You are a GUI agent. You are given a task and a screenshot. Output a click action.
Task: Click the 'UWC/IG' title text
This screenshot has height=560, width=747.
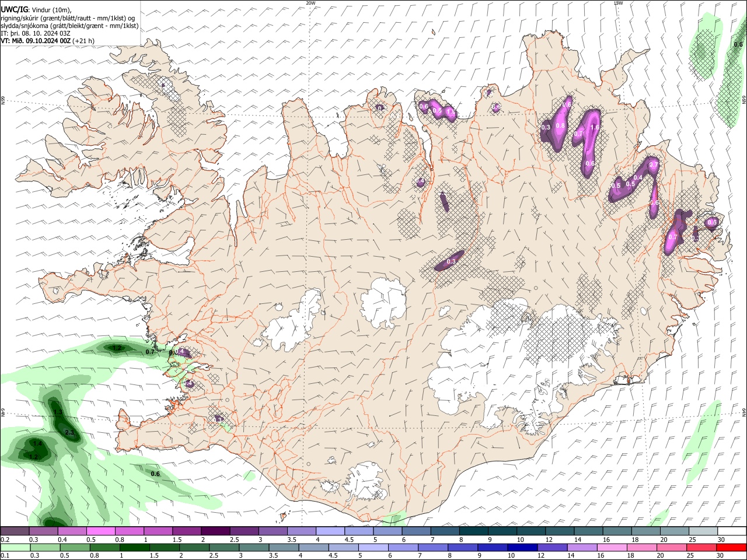point(14,9)
